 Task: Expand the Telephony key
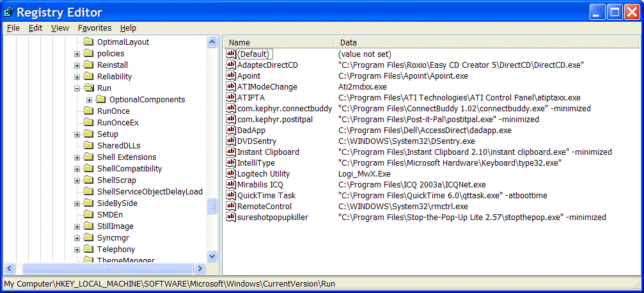77,249
